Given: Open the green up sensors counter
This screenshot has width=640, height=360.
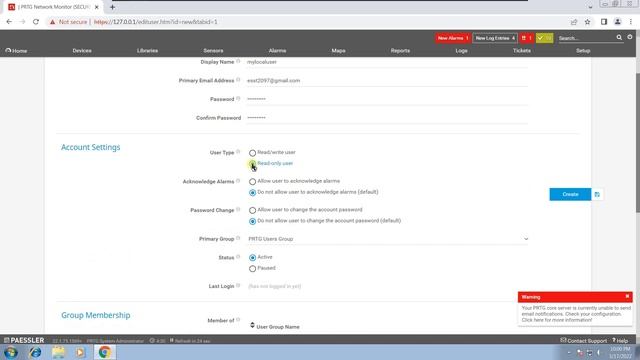Looking at the screenshot, I should pyautogui.click(x=544, y=38).
